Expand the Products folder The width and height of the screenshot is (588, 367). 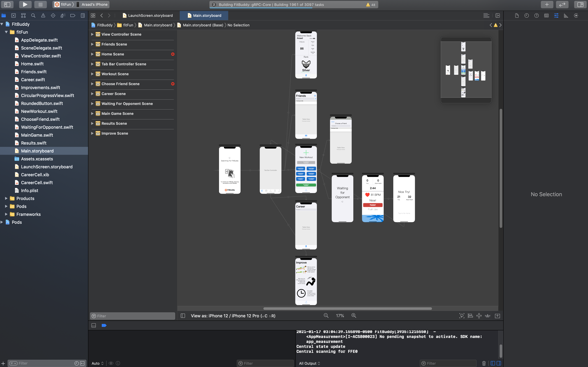[6, 198]
